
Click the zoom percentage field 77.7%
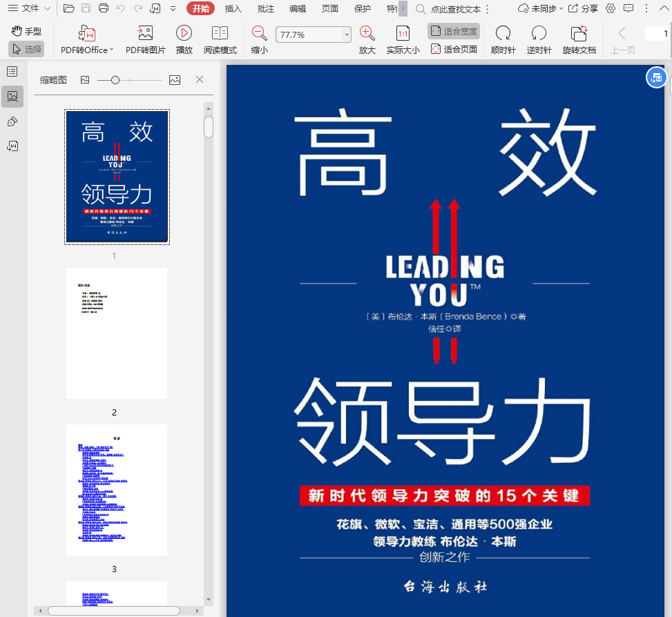point(309,35)
